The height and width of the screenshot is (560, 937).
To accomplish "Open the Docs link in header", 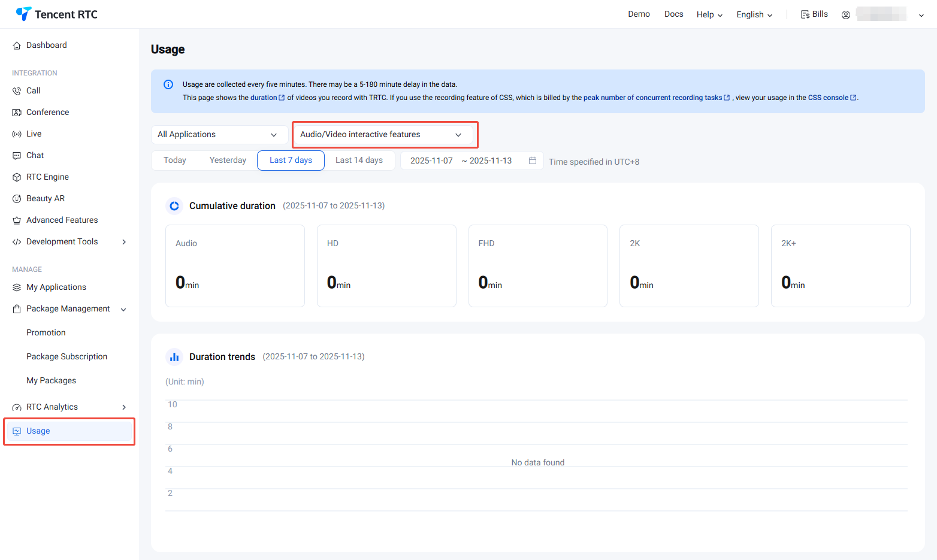I will (673, 14).
